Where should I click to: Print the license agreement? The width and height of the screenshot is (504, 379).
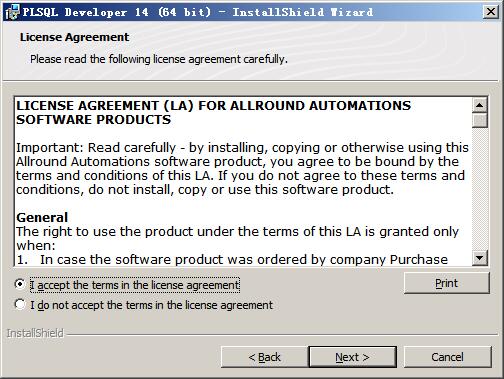(447, 283)
